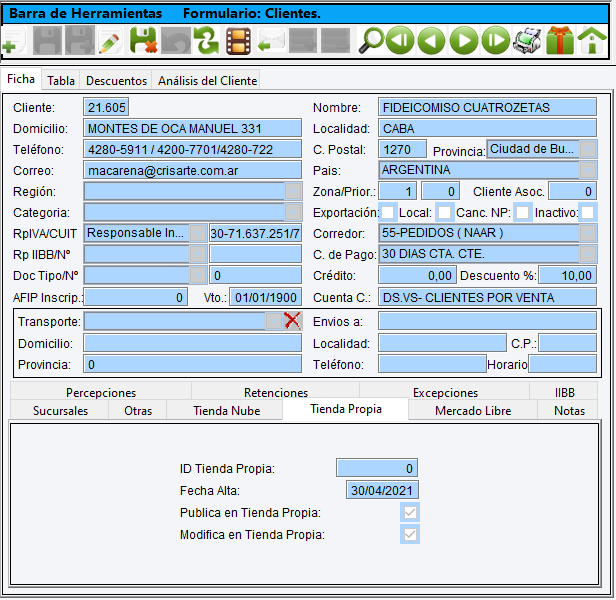Open the Mercado Libre tab
616x600 pixels.
coord(473,410)
